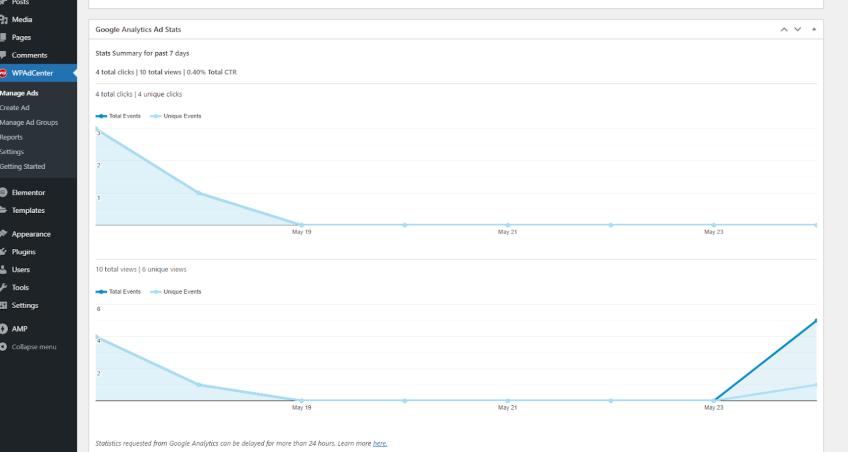Click '10 total views | 6 unique views' text
This screenshot has height=452, width=848.
tap(141, 269)
